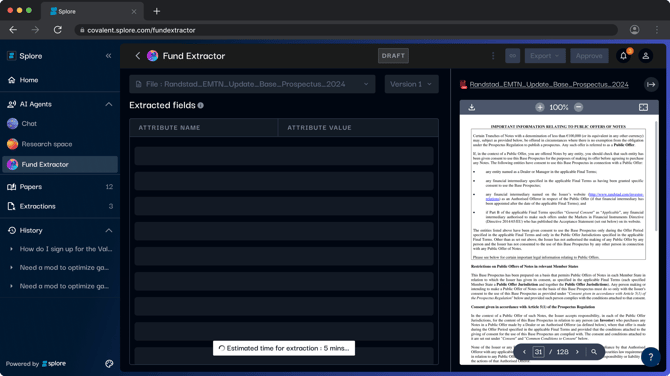This screenshot has height=376, width=670.
Task: Click browser back button
Action: [13, 30]
